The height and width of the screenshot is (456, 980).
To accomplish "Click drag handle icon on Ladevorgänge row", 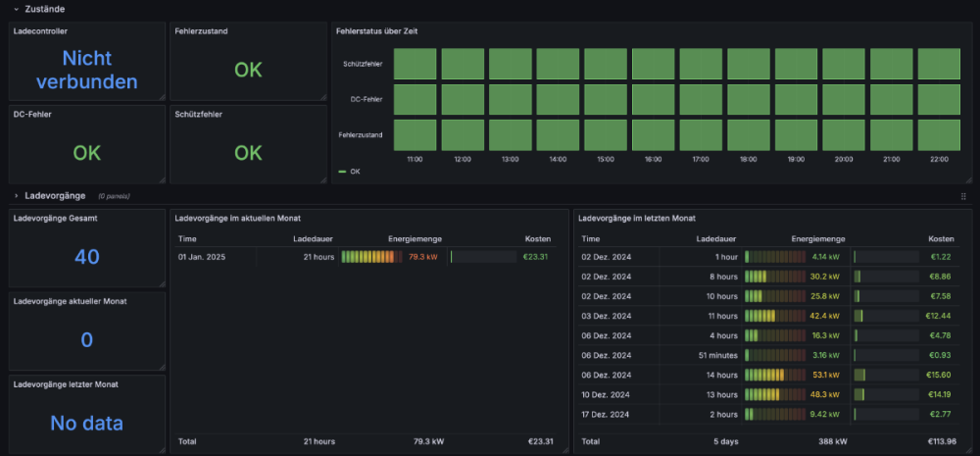I will click(963, 196).
